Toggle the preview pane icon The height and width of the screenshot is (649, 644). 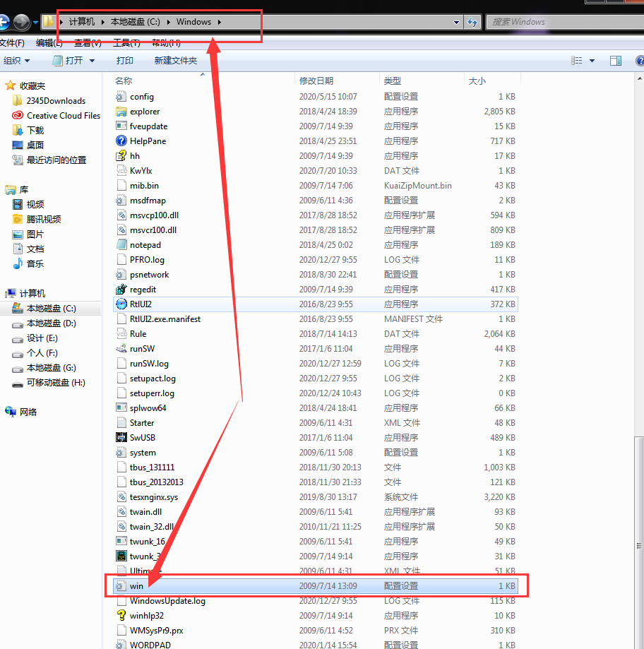click(616, 61)
